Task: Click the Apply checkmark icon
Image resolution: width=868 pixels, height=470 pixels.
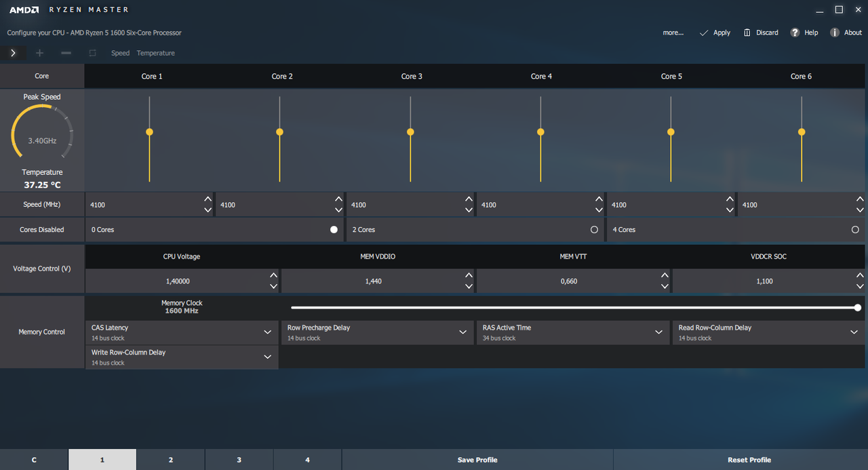Action: click(x=704, y=33)
